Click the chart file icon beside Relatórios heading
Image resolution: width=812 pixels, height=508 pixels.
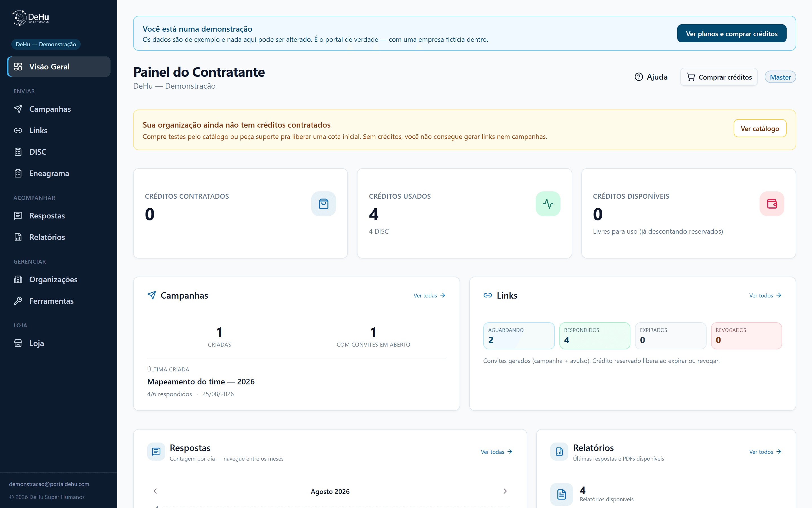pyautogui.click(x=559, y=452)
